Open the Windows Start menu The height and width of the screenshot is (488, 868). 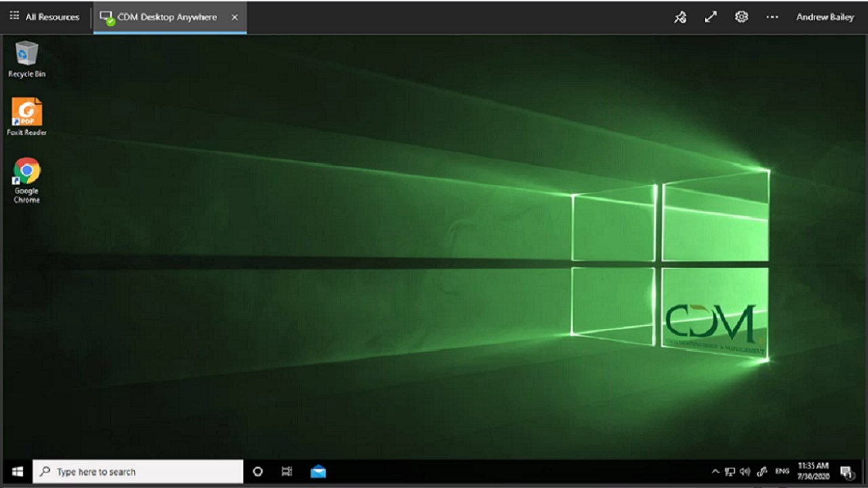[x=17, y=472]
